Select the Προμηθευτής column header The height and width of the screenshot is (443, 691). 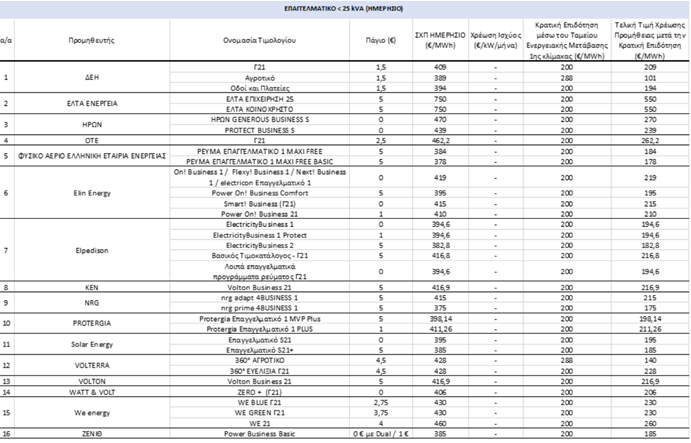click(92, 40)
